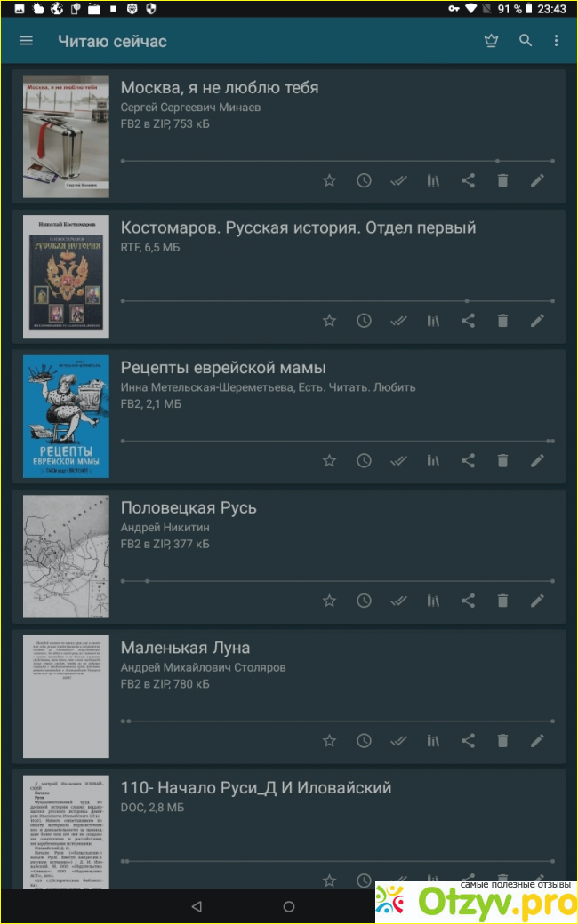Tap 'Рецепты еврейской мамы' cover thumbnail
This screenshot has height=924, width=578.
66,416
